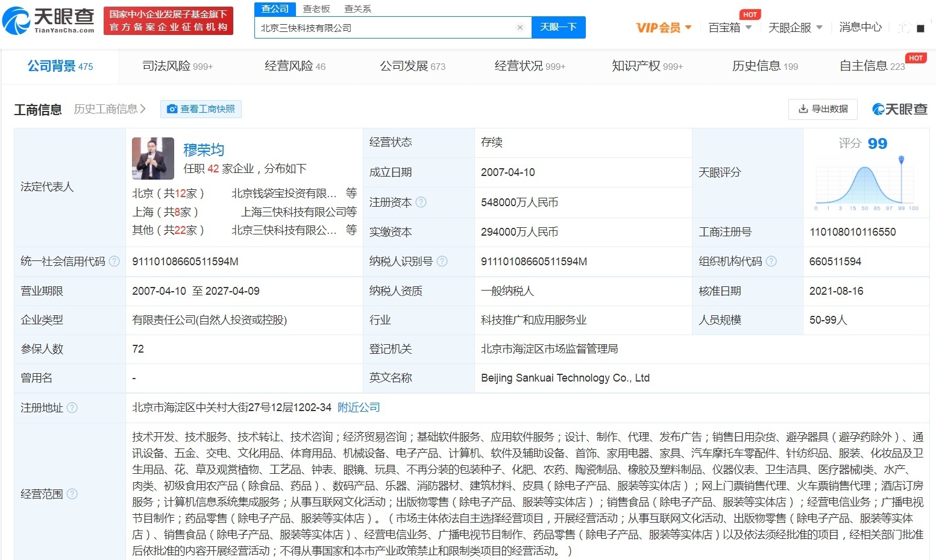Switch to the 查老板 search tab
The image size is (936, 560).
click(x=316, y=9)
